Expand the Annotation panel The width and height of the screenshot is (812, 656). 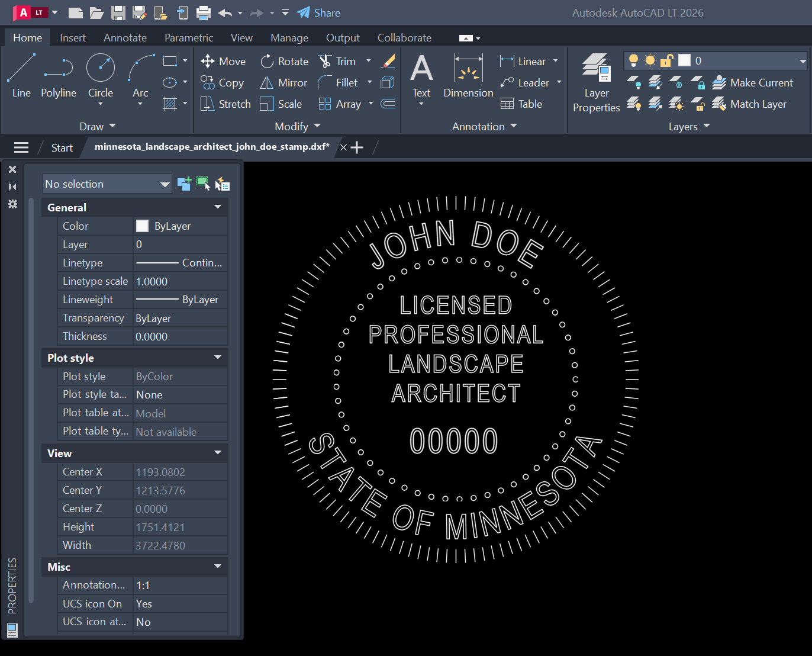tap(484, 126)
